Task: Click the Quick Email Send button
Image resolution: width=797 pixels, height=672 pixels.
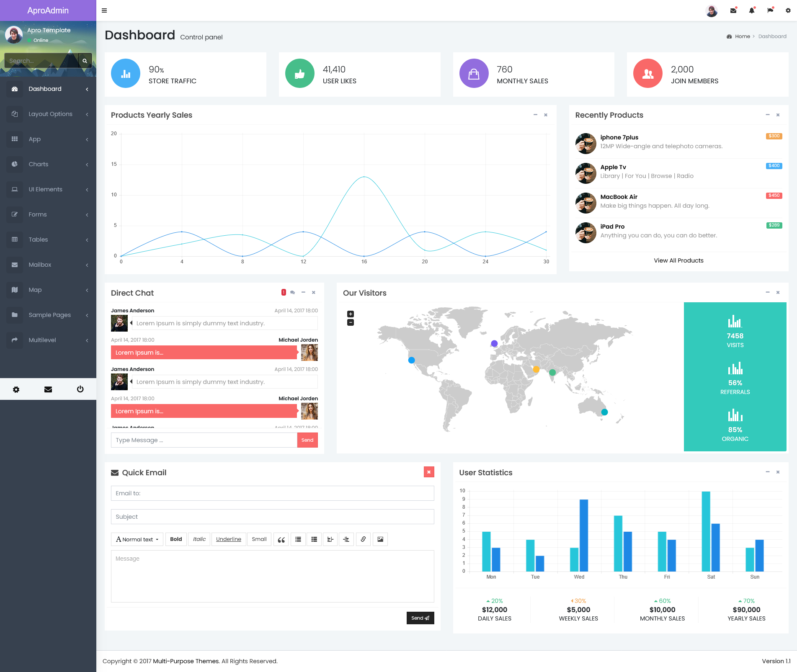Action: tap(420, 618)
